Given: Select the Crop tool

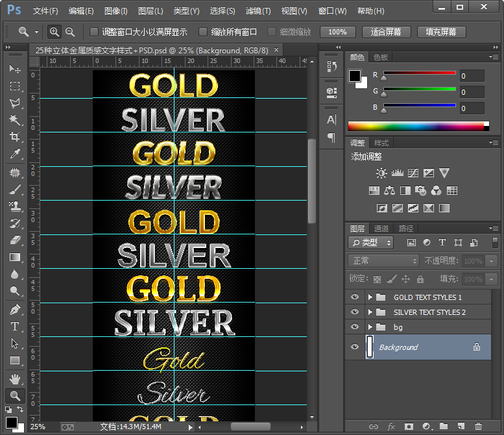Looking at the screenshot, I should pyautogui.click(x=15, y=137).
